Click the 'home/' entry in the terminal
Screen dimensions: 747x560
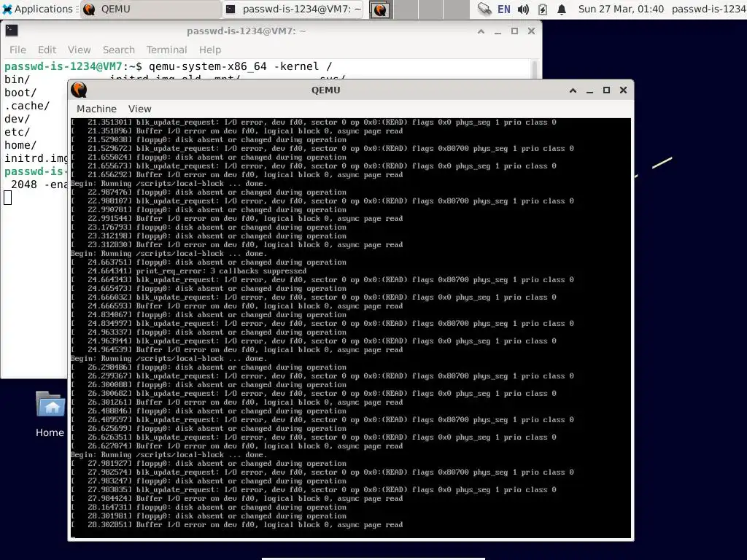(20, 145)
